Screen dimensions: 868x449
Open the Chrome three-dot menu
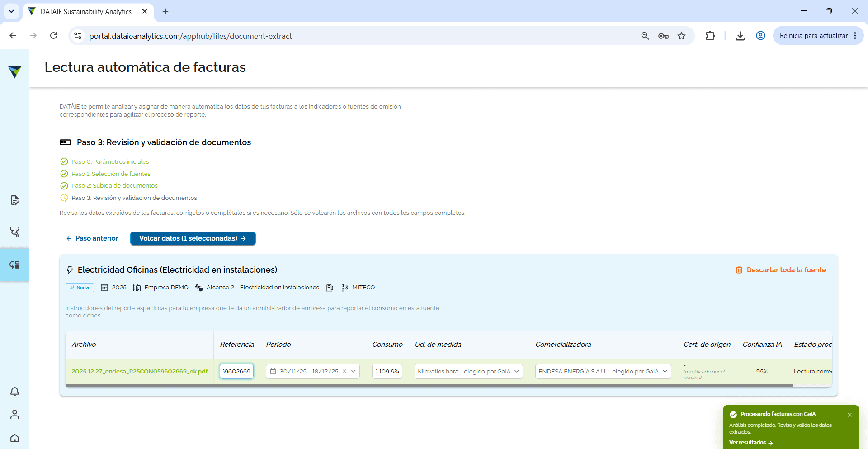click(855, 36)
